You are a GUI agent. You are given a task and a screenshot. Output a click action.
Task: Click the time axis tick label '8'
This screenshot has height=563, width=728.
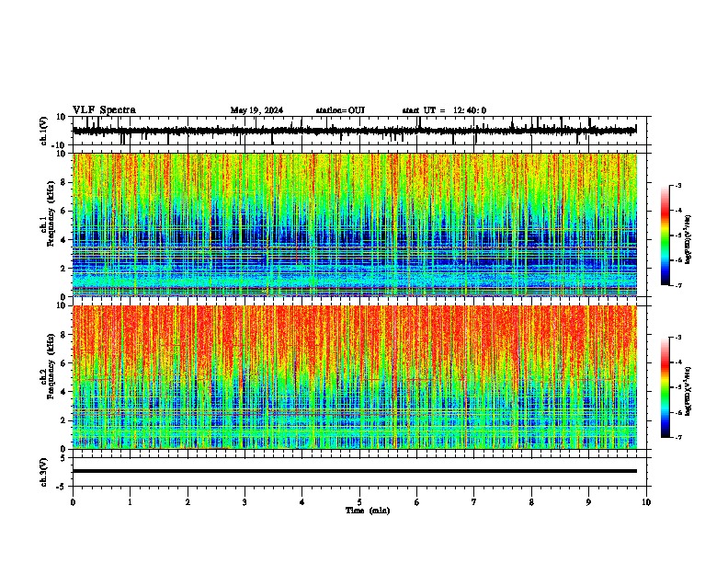pos(531,502)
